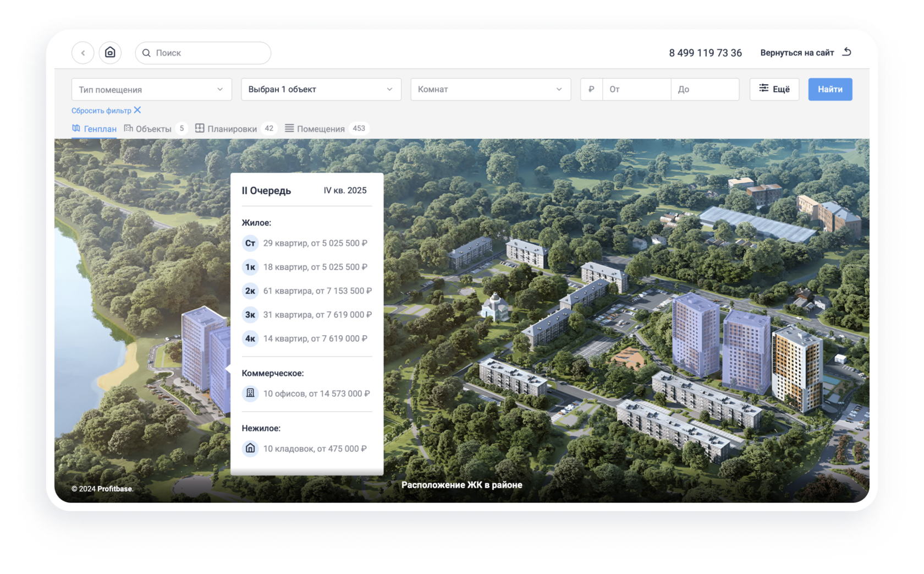Open the Ещё filters button
This screenshot has width=924, height=574.
(x=774, y=89)
